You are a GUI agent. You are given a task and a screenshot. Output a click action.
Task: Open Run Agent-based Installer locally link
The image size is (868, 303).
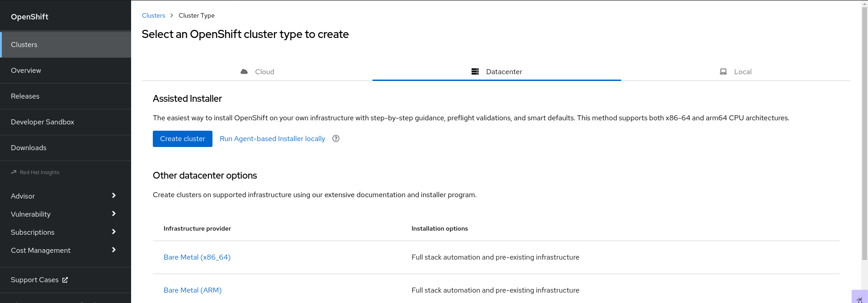click(272, 139)
